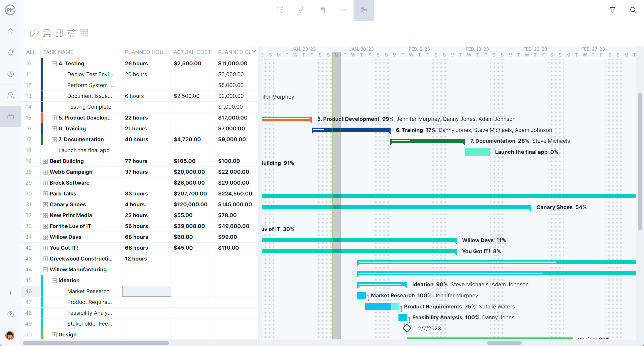Expand the New Print Media project
The height and width of the screenshot is (346, 644).
(x=45, y=215)
